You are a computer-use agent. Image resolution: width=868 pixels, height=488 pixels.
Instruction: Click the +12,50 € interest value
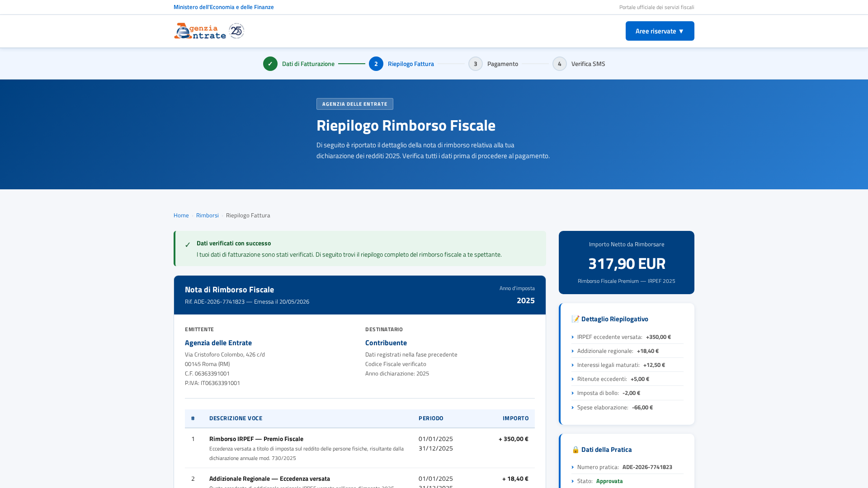pyautogui.click(x=654, y=365)
